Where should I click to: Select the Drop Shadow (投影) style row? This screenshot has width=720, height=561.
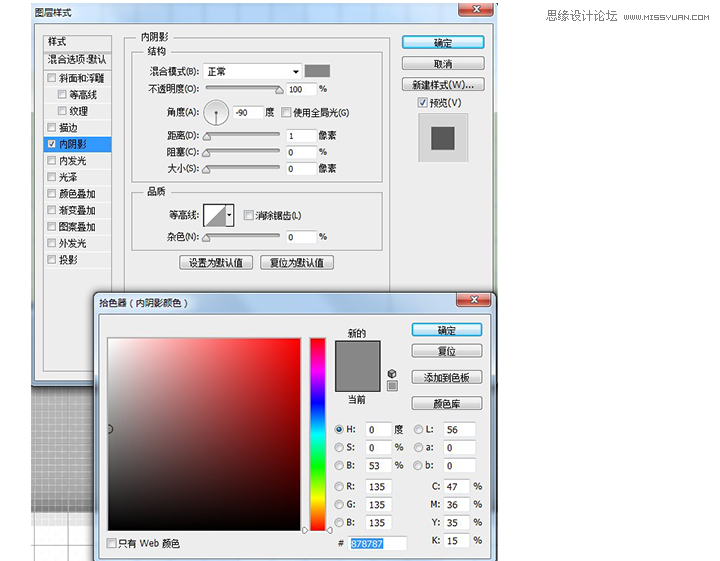click(x=78, y=260)
